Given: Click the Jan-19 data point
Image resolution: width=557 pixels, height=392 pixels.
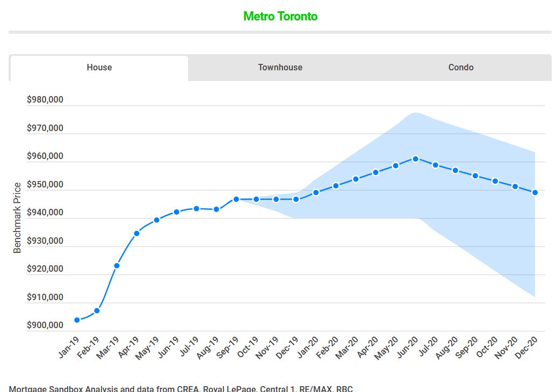Looking at the screenshot, I should tap(77, 320).
